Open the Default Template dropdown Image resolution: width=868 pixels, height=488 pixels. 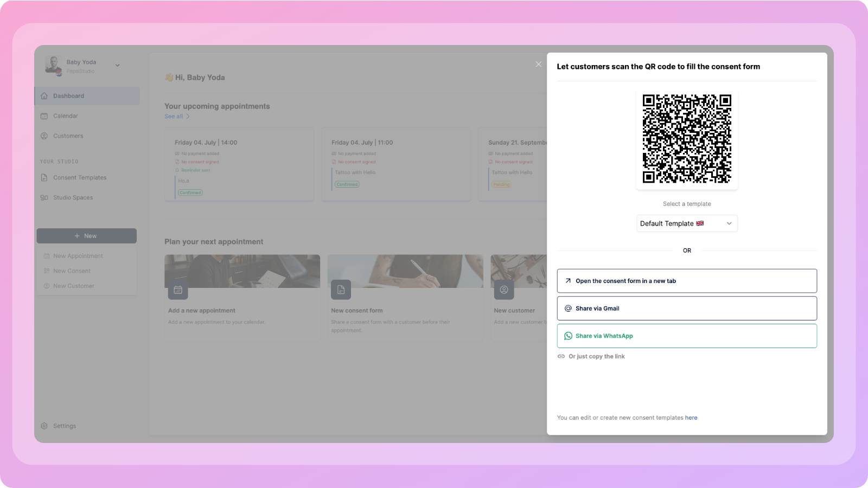[687, 223]
